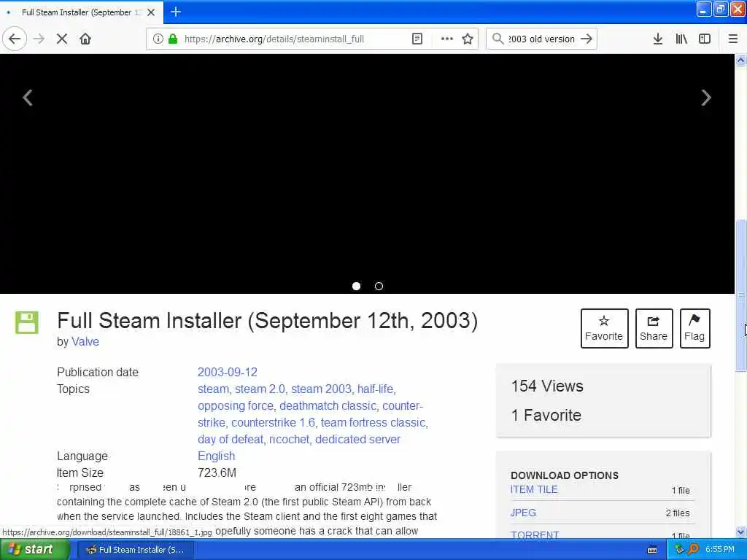Open the ricochet topic link
Viewport: 747px width, 560px height.
289,439
